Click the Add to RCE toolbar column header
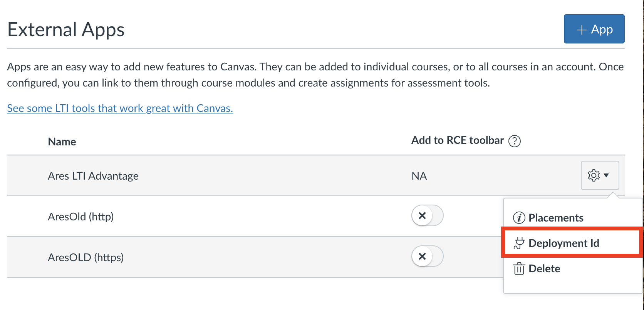Screen dimensions: 644x310 click(458, 140)
